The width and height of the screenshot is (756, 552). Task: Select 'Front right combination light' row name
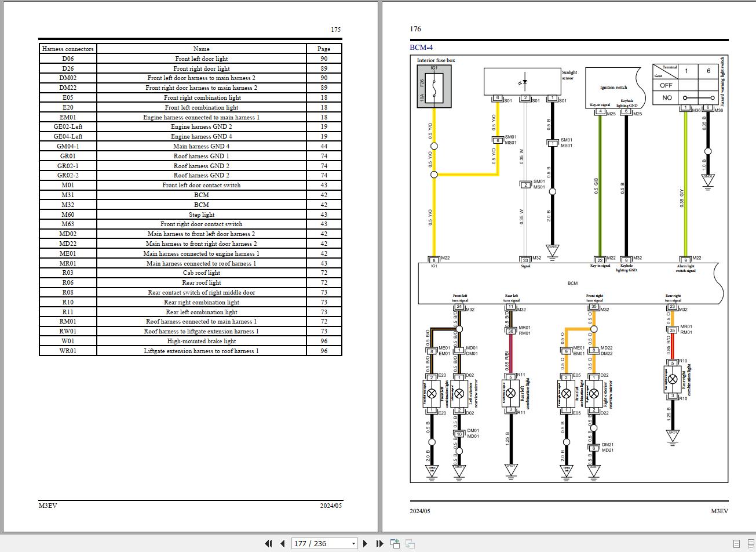[201, 97]
